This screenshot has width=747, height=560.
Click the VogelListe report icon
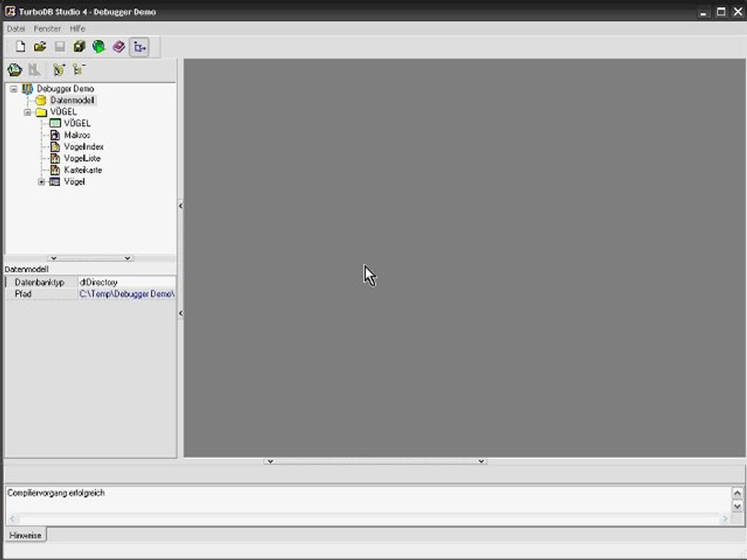click(x=55, y=159)
